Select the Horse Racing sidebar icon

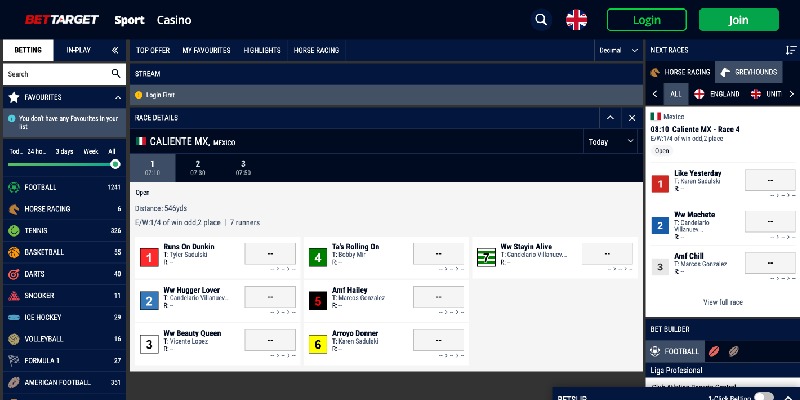(14, 209)
